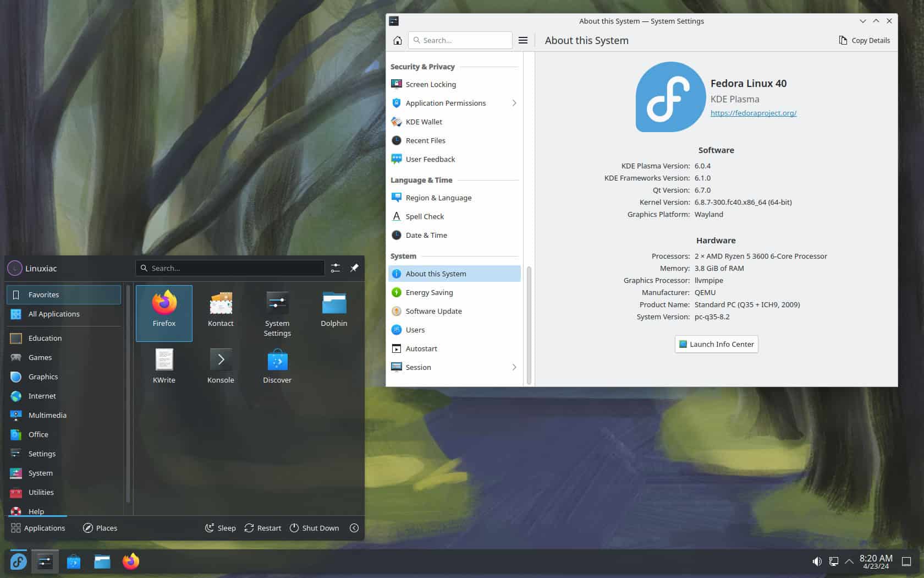
Task: Select KDE Wallet in sidebar
Action: coord(424,122)
